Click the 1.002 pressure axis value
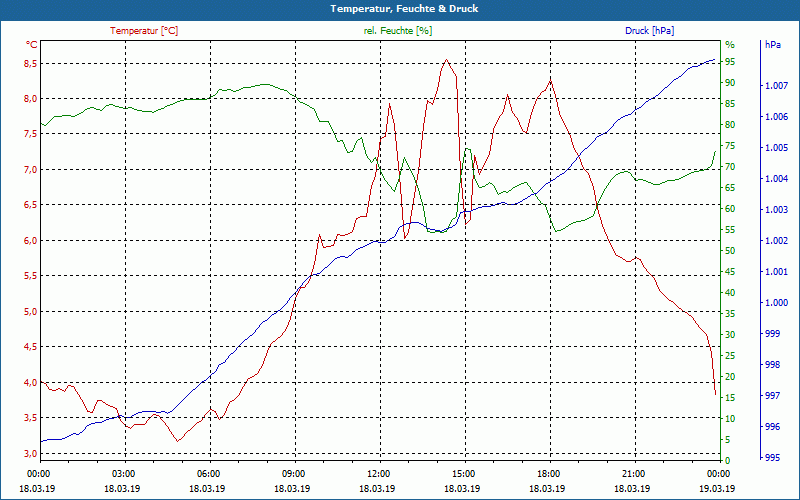This screenshot has height=500, width=800. pyautogui.click(x=777, y=241)
